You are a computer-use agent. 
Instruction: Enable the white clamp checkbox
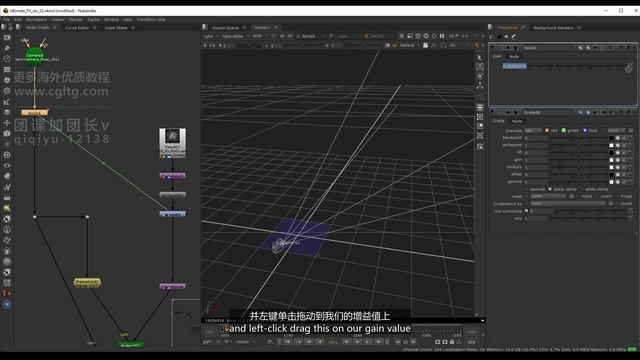click(582, 189)
